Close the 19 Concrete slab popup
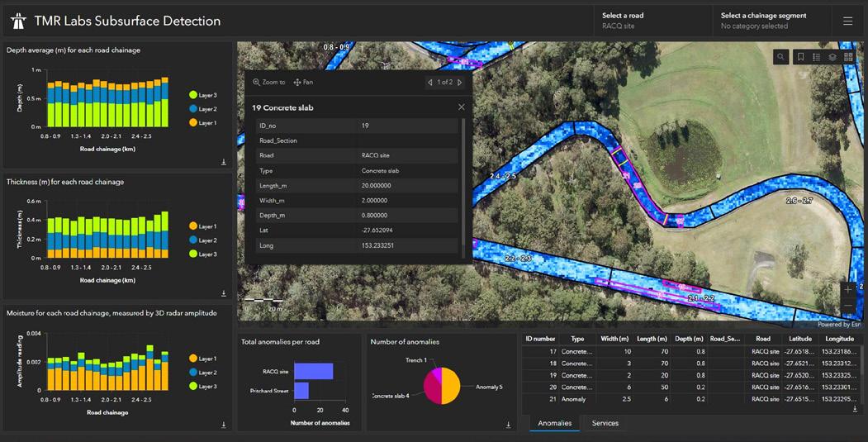Viewport: 868px width, 442px height. click(x=462, y=107)
